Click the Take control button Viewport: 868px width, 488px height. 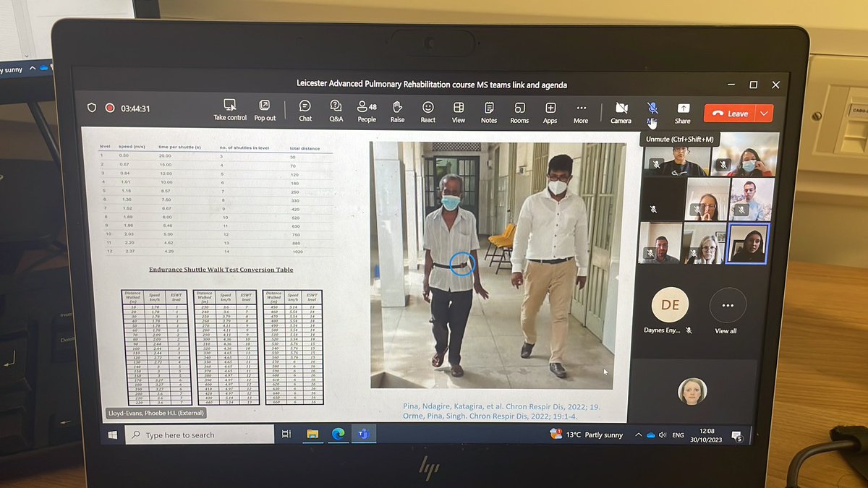point(230,110)
